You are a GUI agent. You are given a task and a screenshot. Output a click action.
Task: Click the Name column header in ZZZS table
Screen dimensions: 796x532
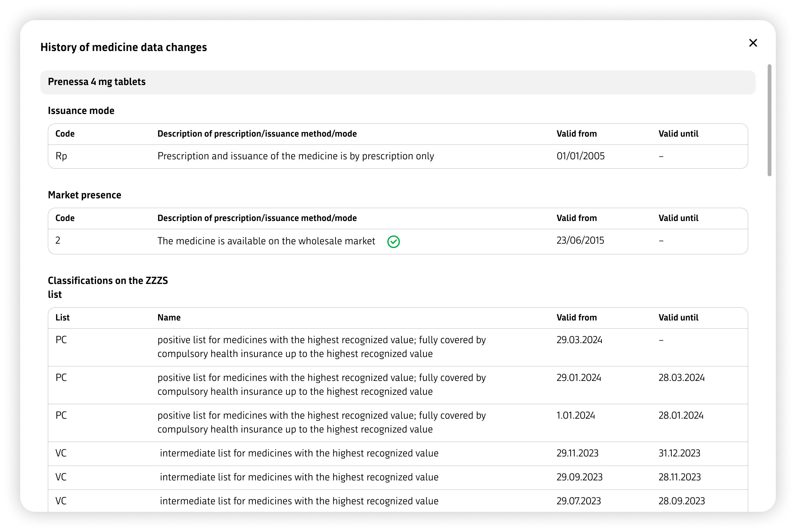[x=169, y=318]
